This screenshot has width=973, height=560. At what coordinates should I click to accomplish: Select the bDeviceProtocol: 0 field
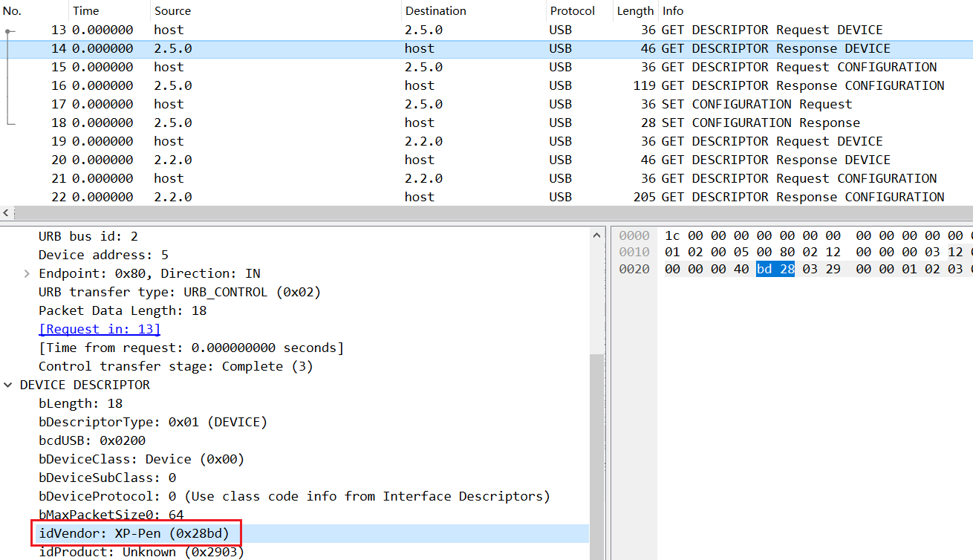294,496
